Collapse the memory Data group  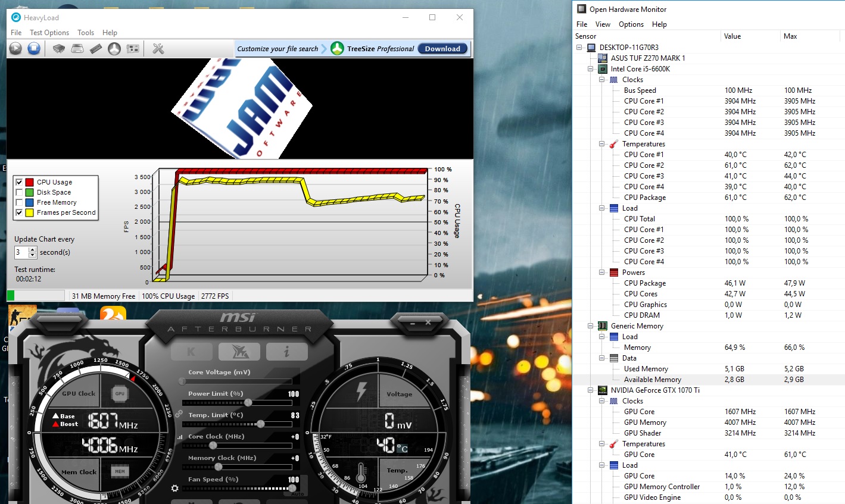coord(602,358)
